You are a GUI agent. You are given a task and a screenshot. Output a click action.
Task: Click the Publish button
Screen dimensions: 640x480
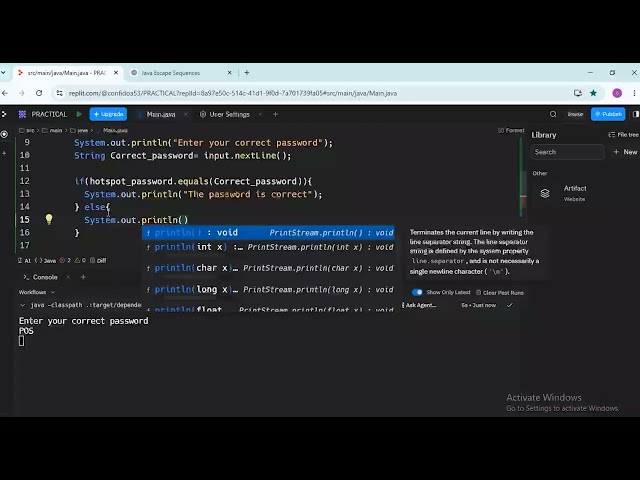[608, 114]
